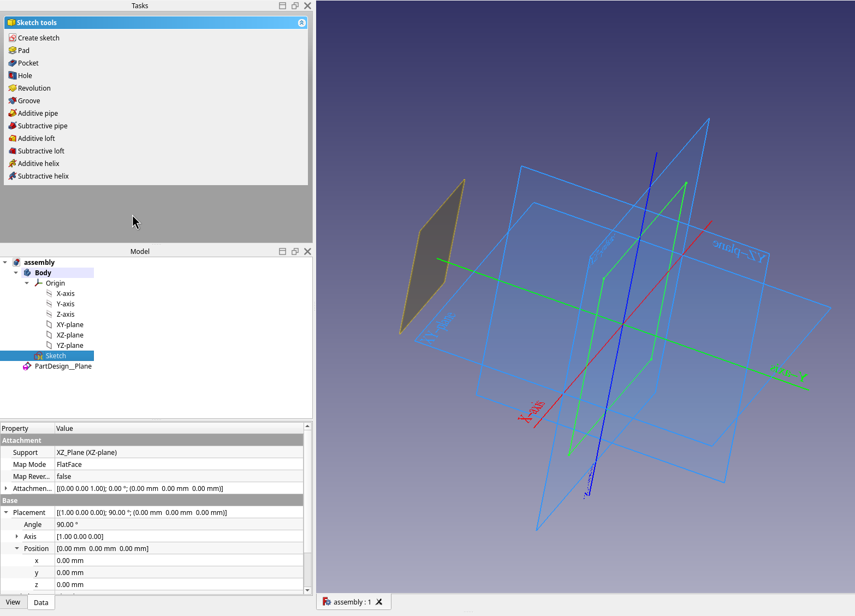Click the Value column header
The image size is (855, 616).
179,428
